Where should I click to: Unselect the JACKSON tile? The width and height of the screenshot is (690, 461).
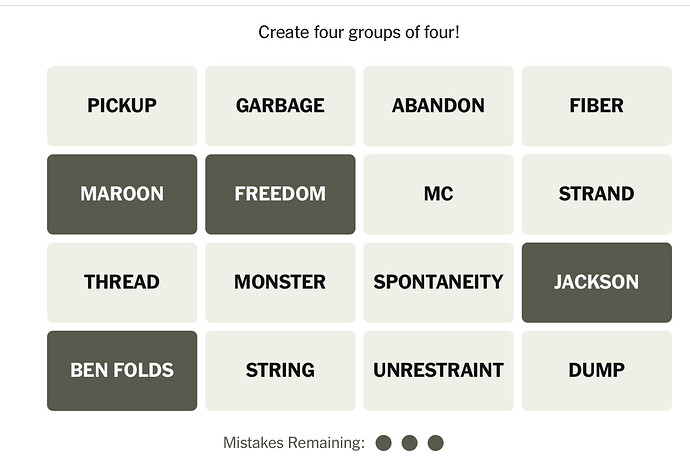597,282
